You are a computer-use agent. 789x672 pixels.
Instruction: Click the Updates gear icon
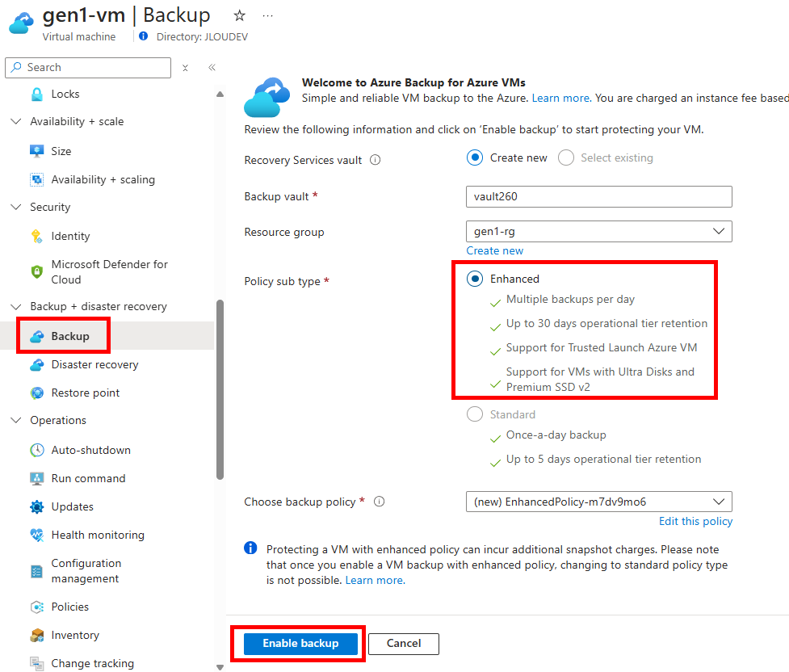[x=36, y=506]
